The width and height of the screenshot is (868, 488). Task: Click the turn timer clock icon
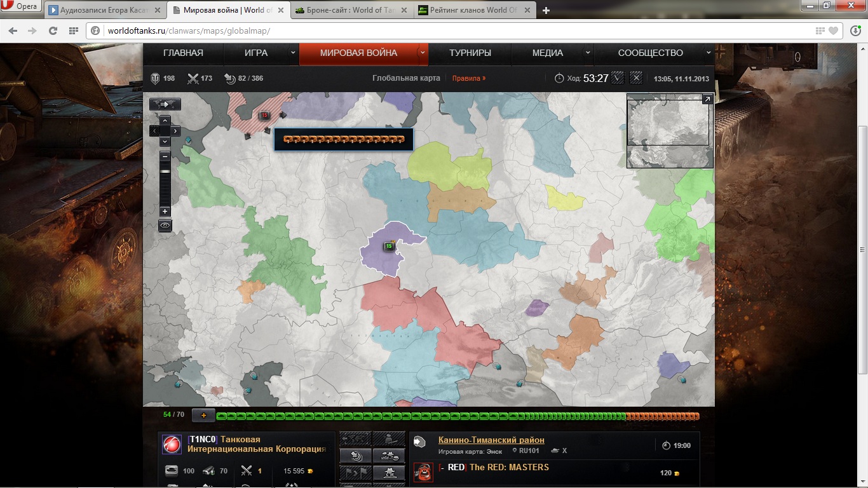[x=559, y=78]
